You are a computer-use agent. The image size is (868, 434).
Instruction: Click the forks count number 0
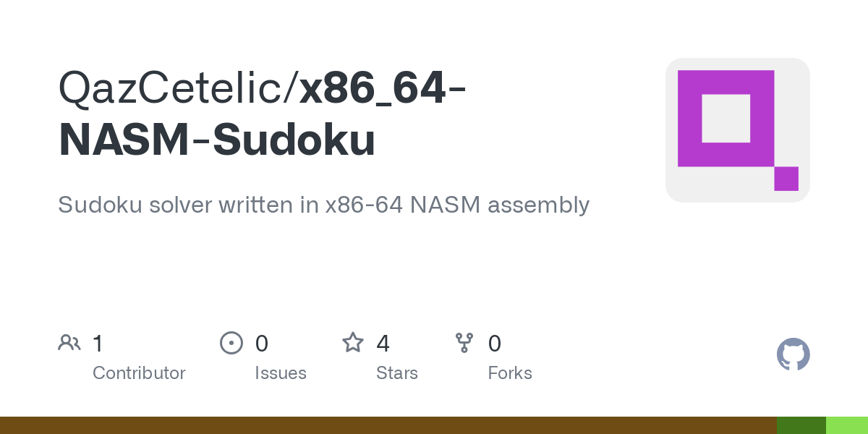tap(495, 344)
